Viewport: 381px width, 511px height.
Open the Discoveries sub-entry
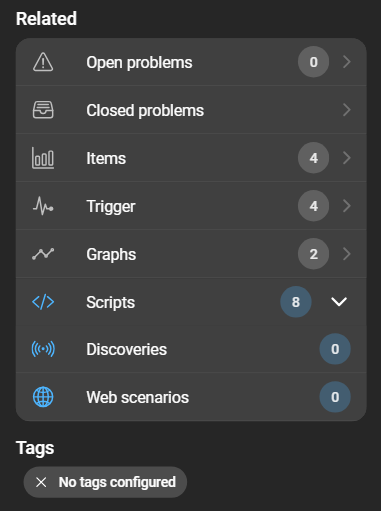pyautogui.click(x=191, y=349)
